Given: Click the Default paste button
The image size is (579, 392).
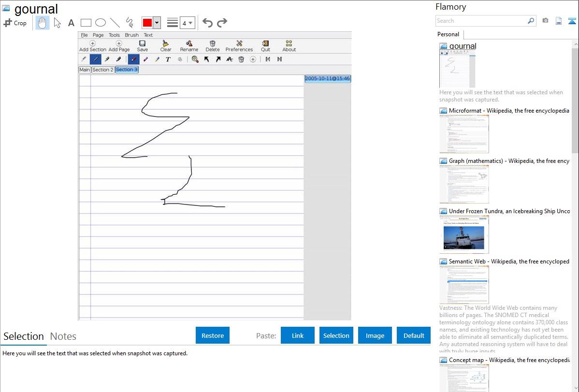Looking at the screenshot, I should coord(414,335).
